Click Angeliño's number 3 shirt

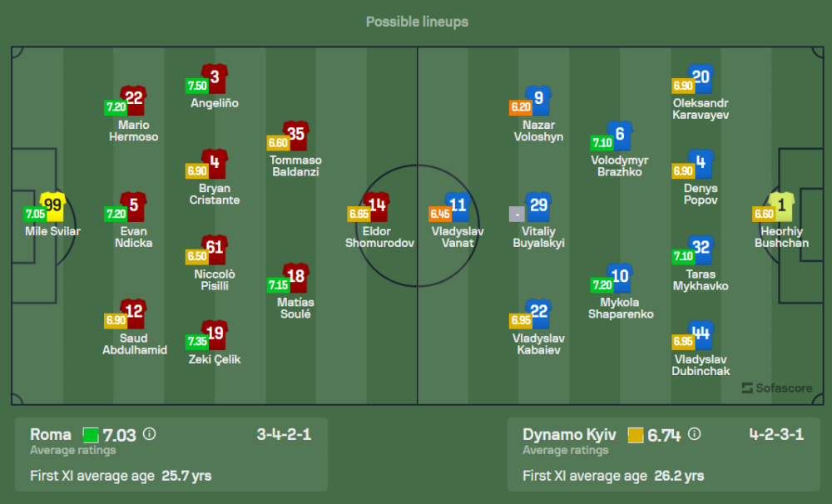[215, 79]
